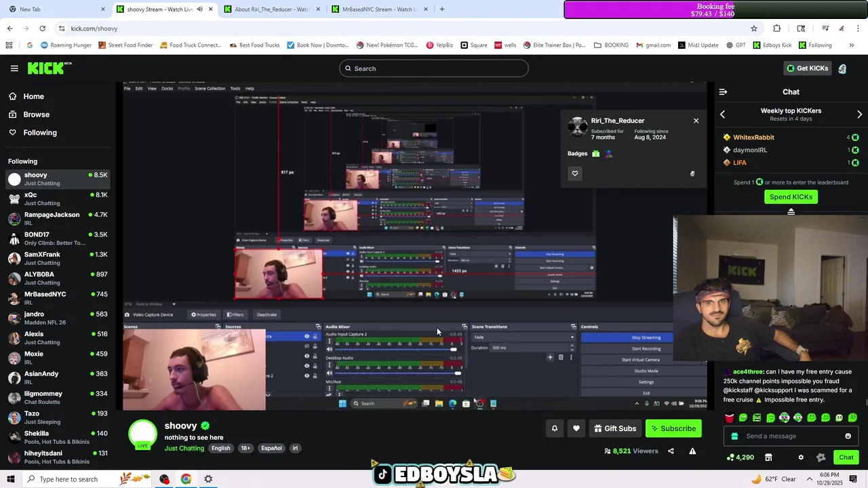Click the green Spend KICKs button
This screenshot has height=488, width=868.
tap(791, 197)
